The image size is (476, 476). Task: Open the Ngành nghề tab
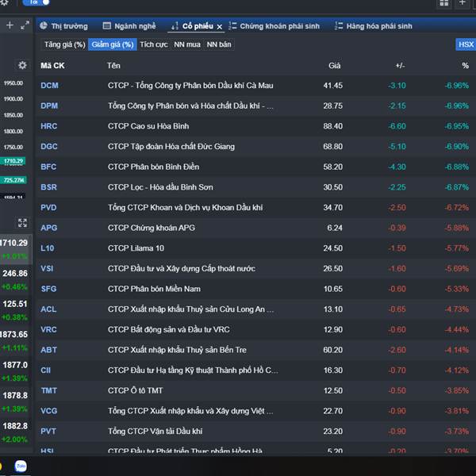[x=129, y=26]
